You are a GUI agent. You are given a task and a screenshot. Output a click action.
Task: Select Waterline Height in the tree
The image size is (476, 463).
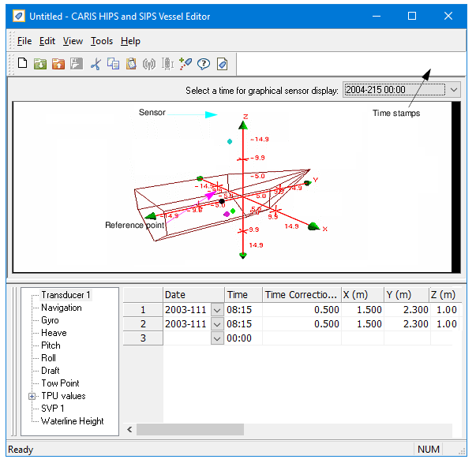click(73, 421)
